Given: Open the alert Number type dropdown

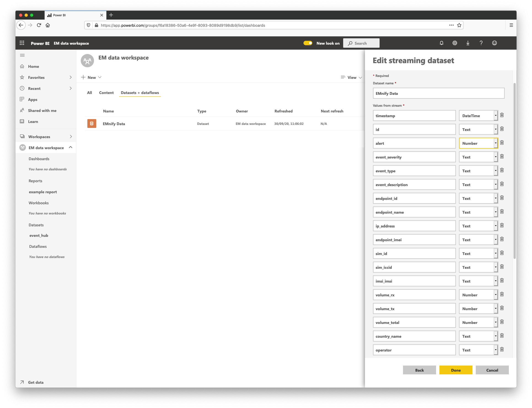Looking at the screenshot, I should pyautogui.click(x=479, y=143).
